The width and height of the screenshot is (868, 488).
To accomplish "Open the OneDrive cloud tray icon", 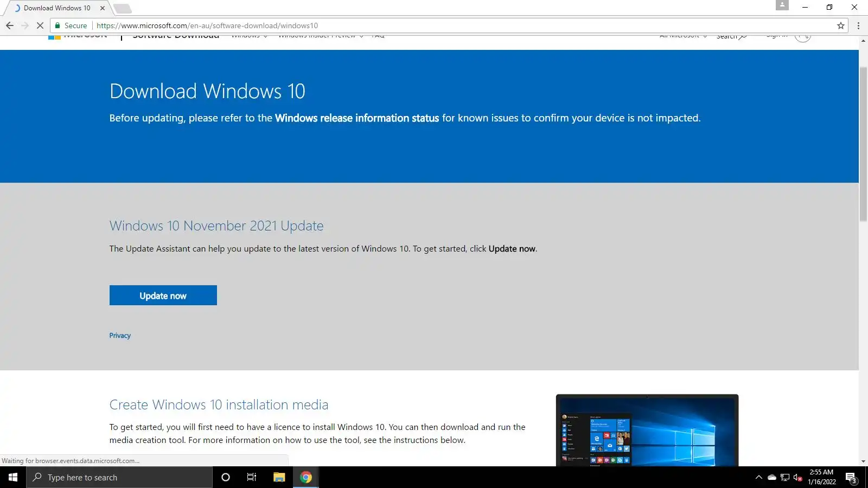I will [771, 477].
